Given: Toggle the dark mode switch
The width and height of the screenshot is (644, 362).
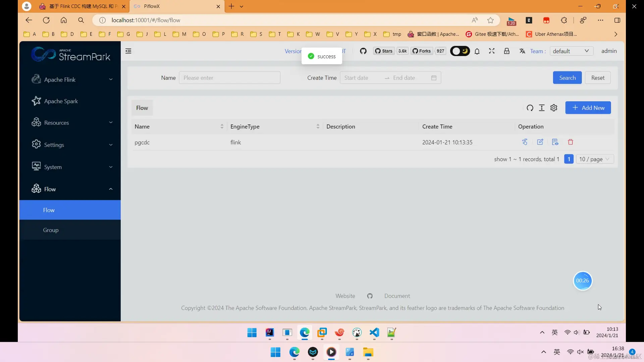Looking at the screenshot, I should [460, 51].
